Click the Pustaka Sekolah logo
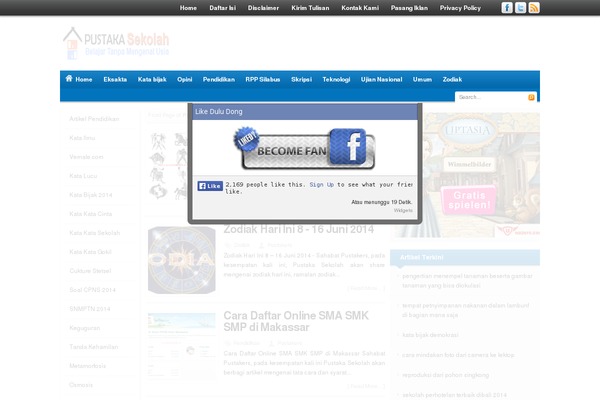600x400 pixels. tap(116, 43)
